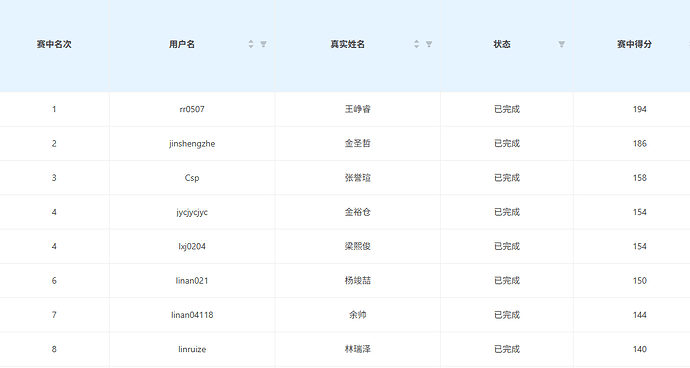Viewport: 690px width, 368px height.
Task: Click score 154 in lxj0204 row
Action: click(639, 247)
